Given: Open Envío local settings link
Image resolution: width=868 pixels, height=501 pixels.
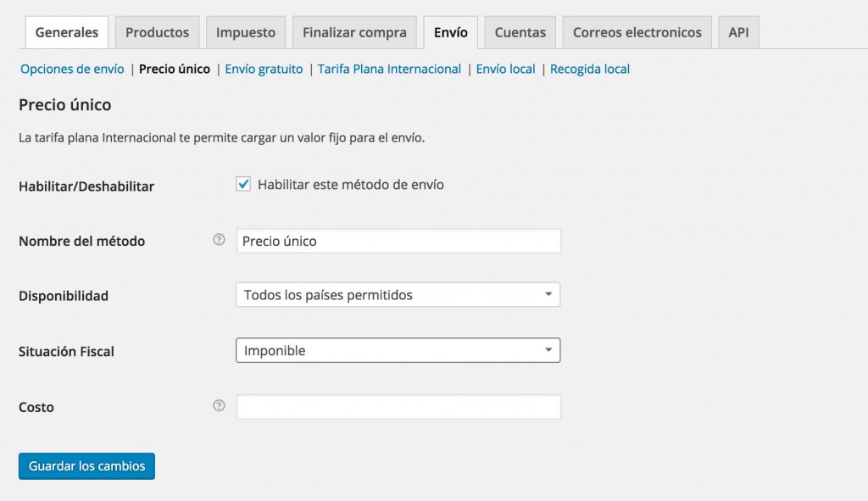Looking at the screenshot, I should [x=505, y=70].
